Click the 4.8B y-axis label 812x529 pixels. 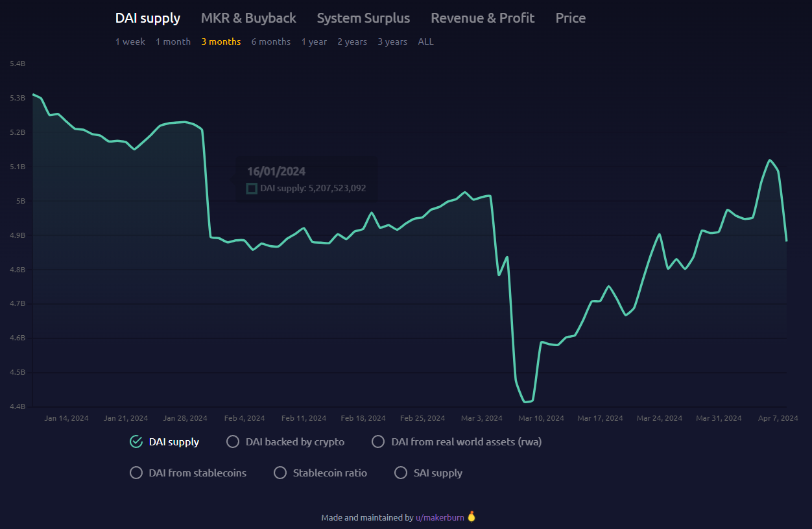pyautogui.click(x=18, y=270)
